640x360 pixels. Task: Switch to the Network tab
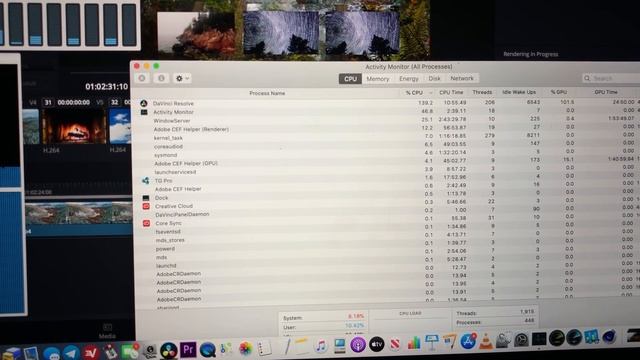coord(462,78)
